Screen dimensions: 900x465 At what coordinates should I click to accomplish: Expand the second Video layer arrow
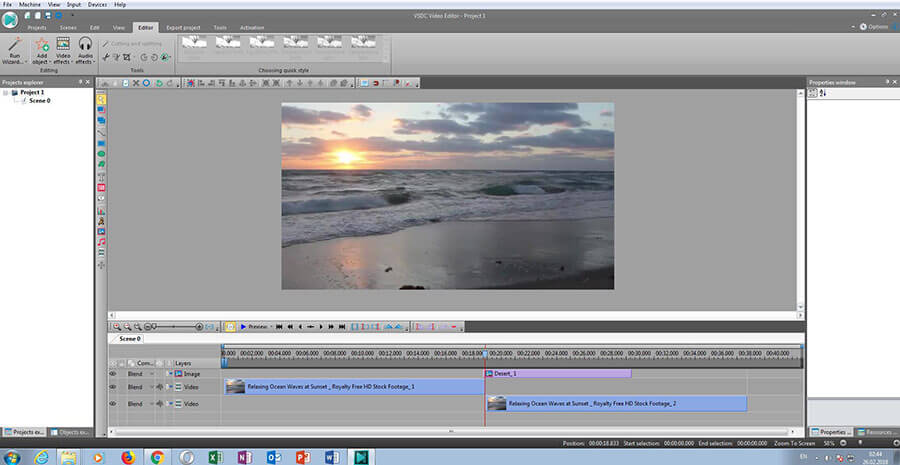point(170,404)
